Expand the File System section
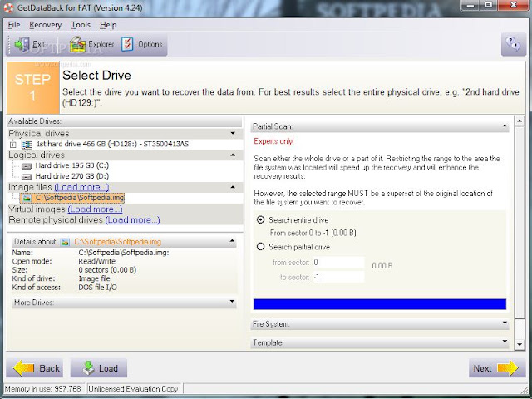 [x=505, y=323]
